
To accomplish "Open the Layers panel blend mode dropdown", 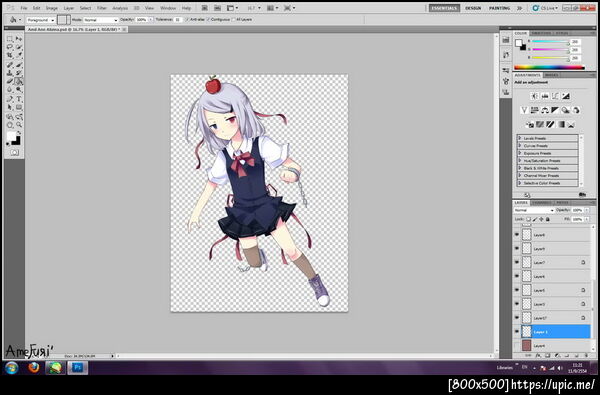I will (534, 211).
